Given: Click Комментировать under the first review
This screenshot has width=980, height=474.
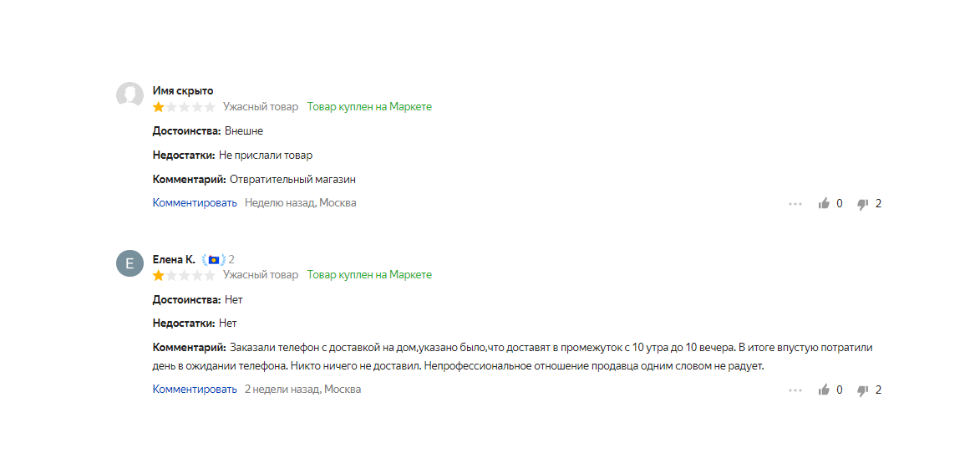Looking at the screenshot, I should 195,202.
